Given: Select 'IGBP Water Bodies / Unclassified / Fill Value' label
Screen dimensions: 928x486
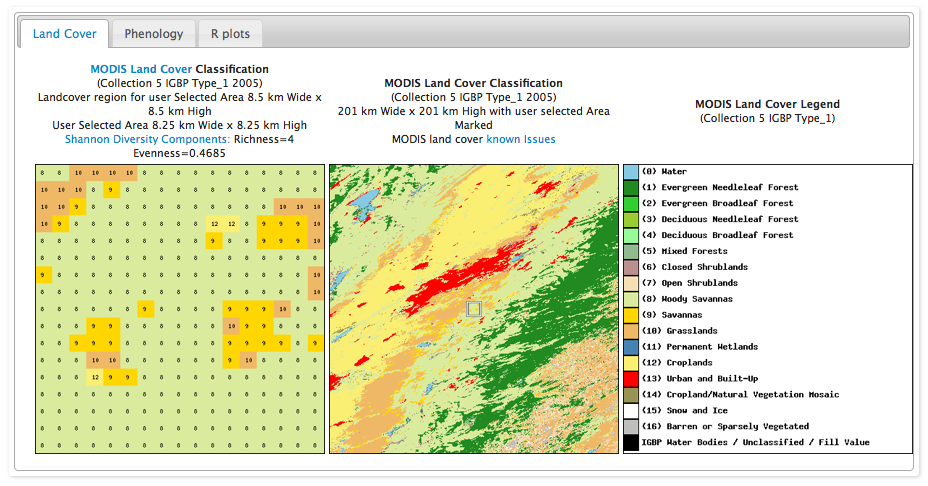Looking at the screenshot, I should coord(756,443).
